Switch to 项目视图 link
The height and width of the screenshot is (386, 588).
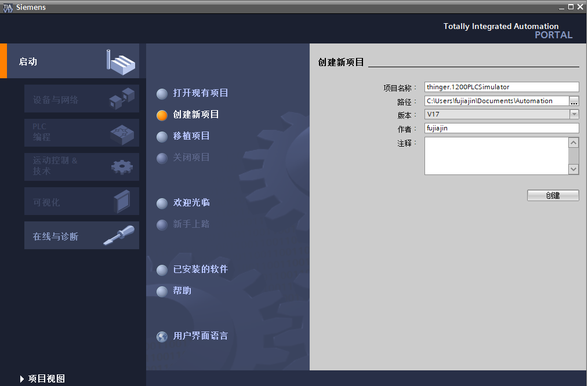click(46, 379)
